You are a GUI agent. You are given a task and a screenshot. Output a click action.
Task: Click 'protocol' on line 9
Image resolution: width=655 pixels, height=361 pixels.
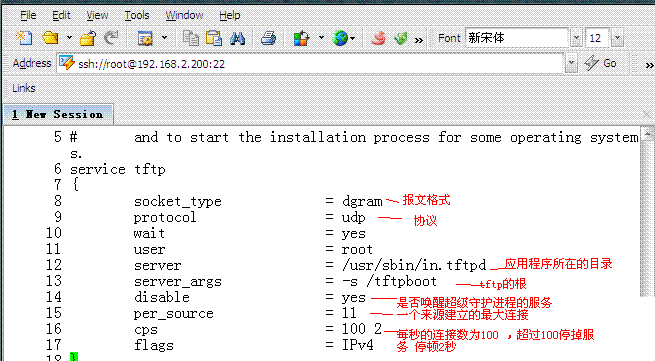pos(165,218)
